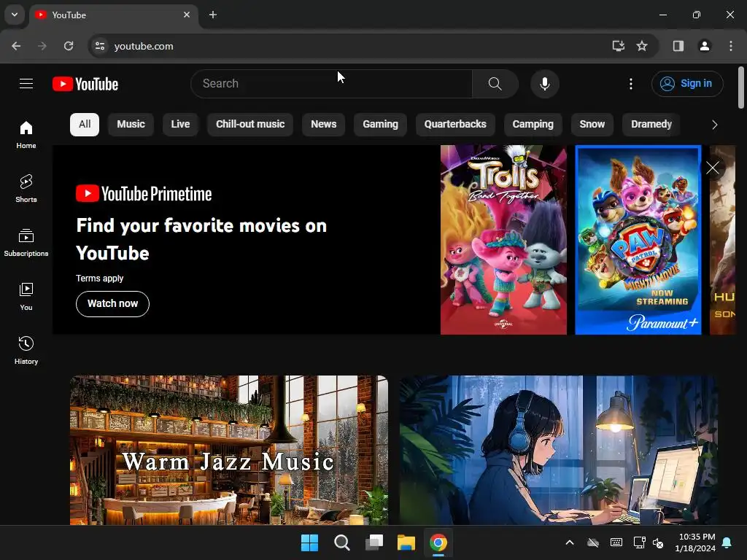747x560 pixels.
Task: Select the Gaming category chip
Action: pyautogui.click(x=380, y=124)
